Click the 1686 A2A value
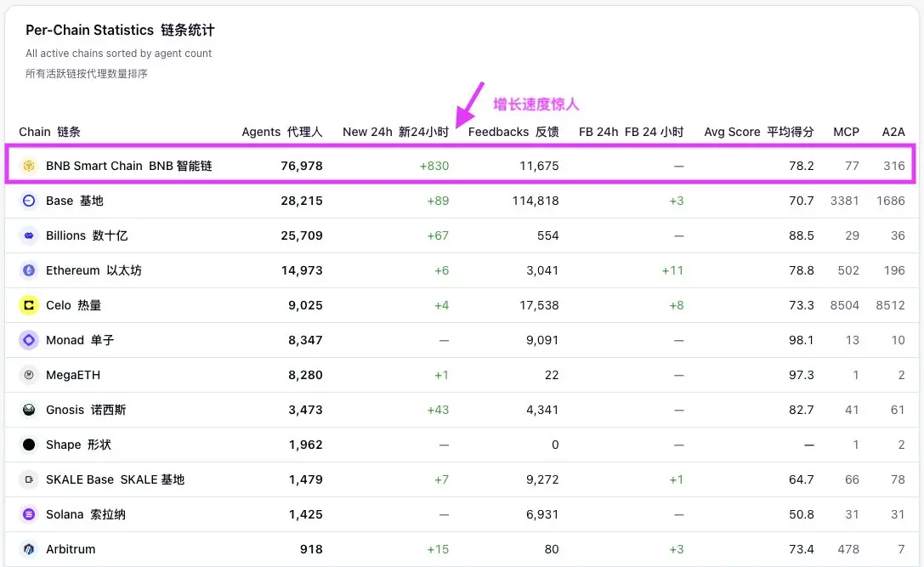Image resolution: width=924 pixels, height=567 pixels. click(x=890, y=201)
